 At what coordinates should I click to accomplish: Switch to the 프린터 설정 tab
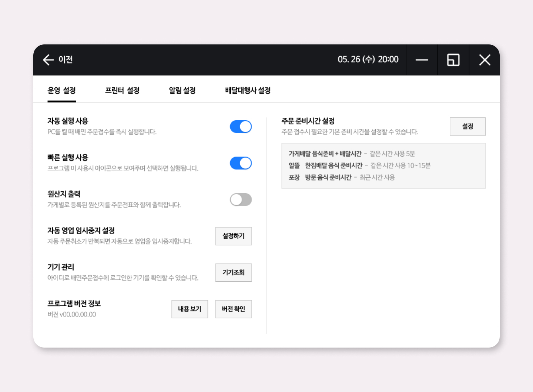click(122, 90)
